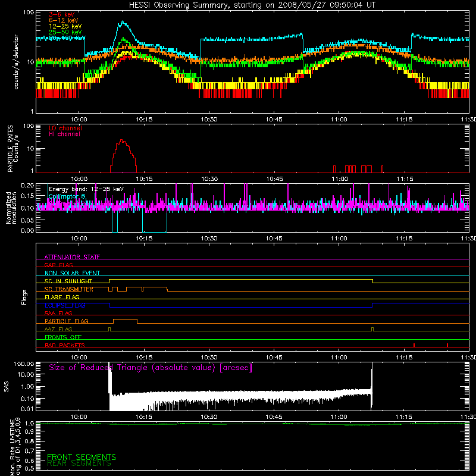This screenshot has height=476, width=476.
Task: Select the FLARE_FLAG label
Action: 62,297
